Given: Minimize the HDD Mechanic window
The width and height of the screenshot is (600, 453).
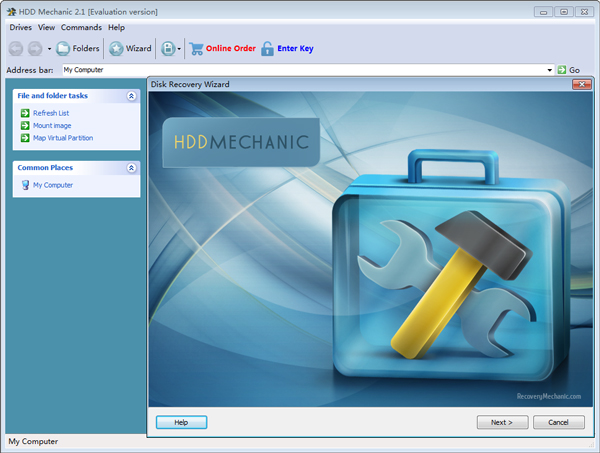Looking at the screenshot, I should coord(543,12).
